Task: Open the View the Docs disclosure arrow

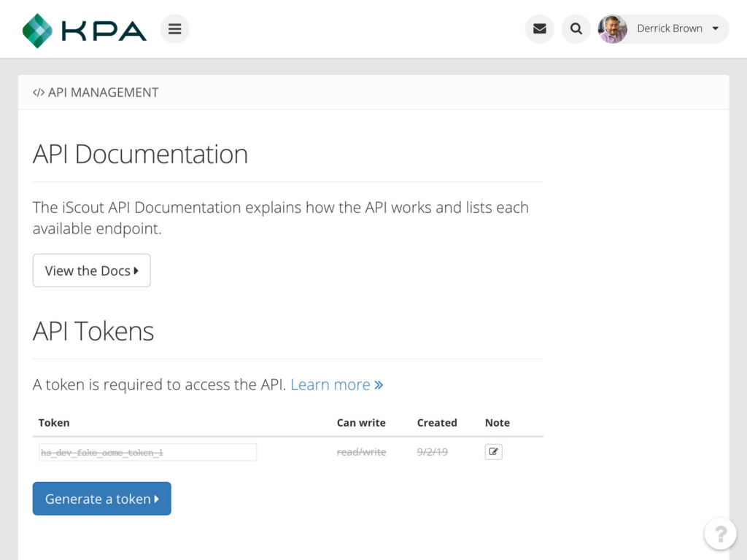Action: point(136,271)
